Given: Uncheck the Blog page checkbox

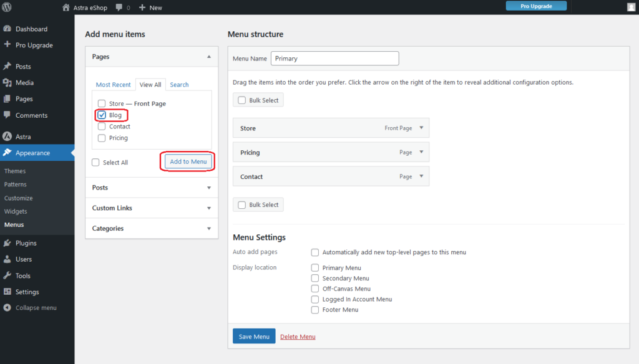Looking at the screenshot, I should 102,115.
